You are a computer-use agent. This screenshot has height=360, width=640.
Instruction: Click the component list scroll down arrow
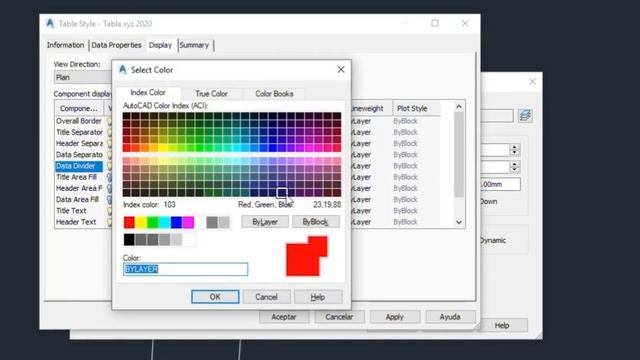[459, 222]
